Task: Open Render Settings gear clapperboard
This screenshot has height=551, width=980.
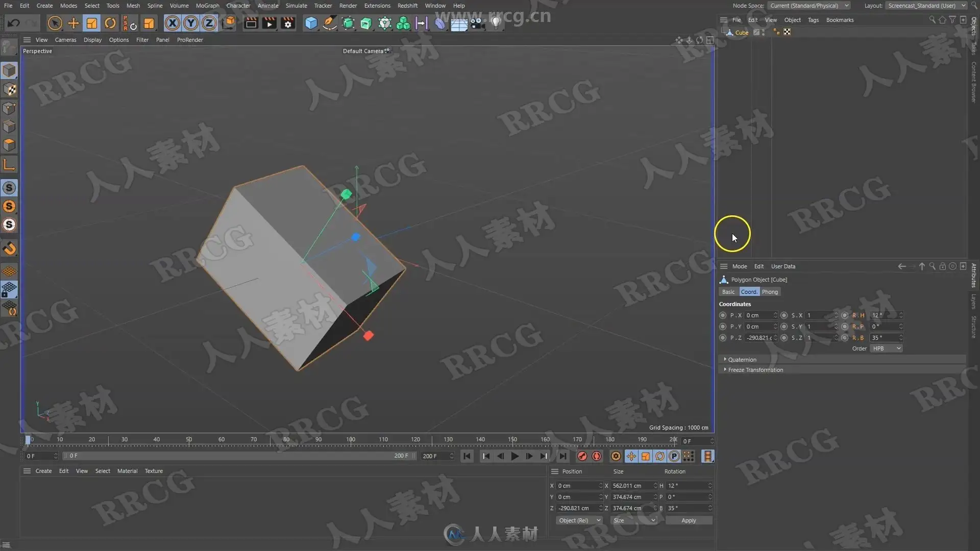Action: point(288,23)
